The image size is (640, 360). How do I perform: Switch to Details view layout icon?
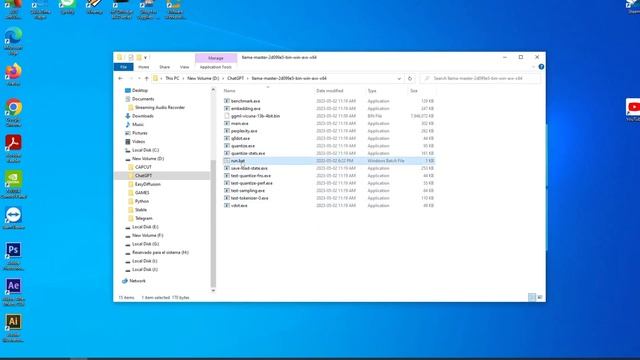coord(531,297)
